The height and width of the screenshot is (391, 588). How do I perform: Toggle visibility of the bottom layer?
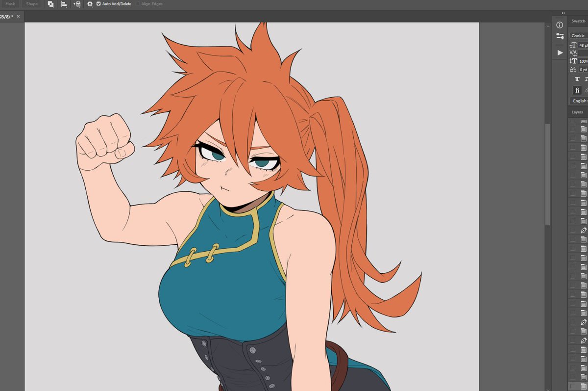click(x=572, y=387)
